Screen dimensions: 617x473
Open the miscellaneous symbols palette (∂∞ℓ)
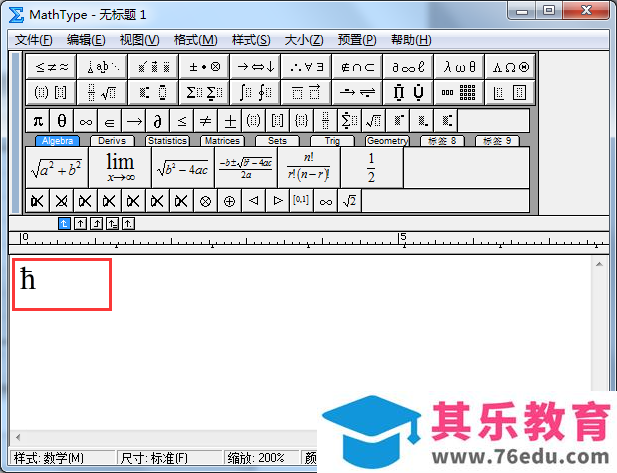(408, 67)
